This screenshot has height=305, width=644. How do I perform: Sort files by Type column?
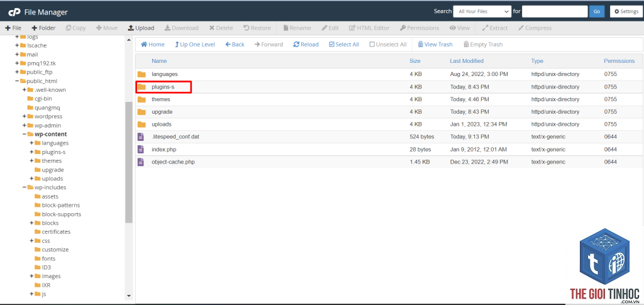(x=537, y=61)
